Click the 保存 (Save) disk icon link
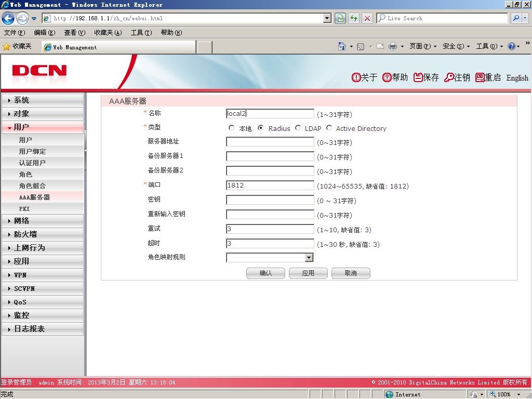This screenshot has width=532, height=399. coord(426,77)
